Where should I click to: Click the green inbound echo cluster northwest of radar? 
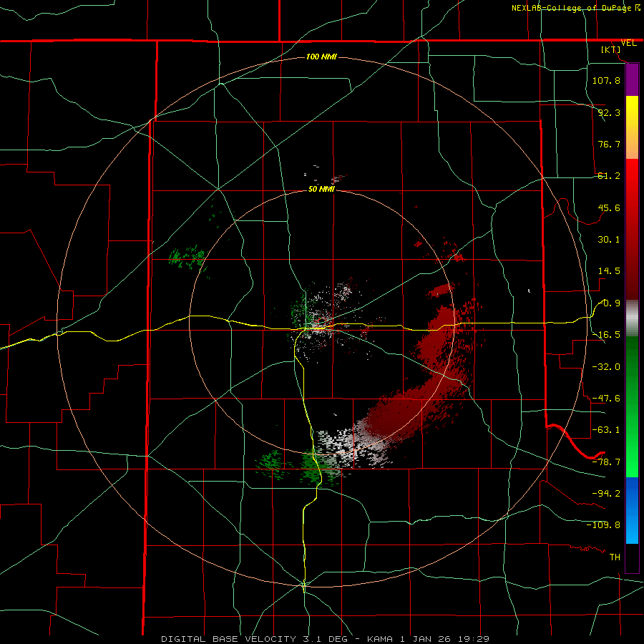tap(187, 258)
